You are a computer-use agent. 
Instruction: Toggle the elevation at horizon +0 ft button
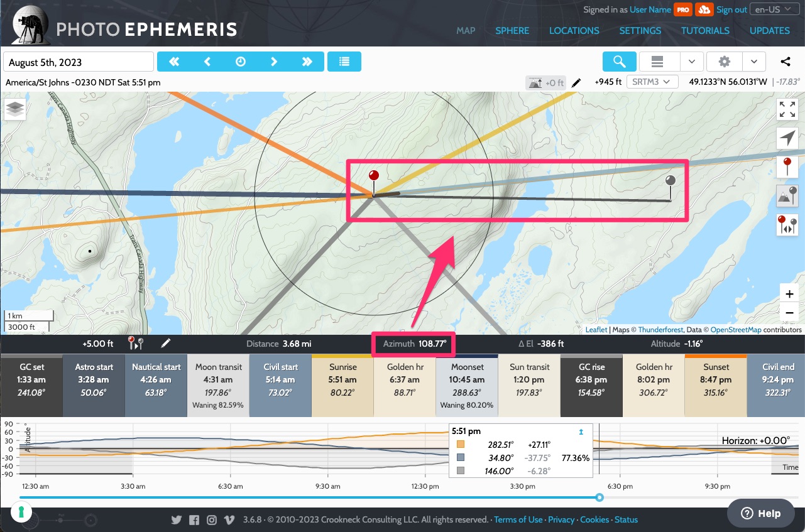(x=545, y=82)
